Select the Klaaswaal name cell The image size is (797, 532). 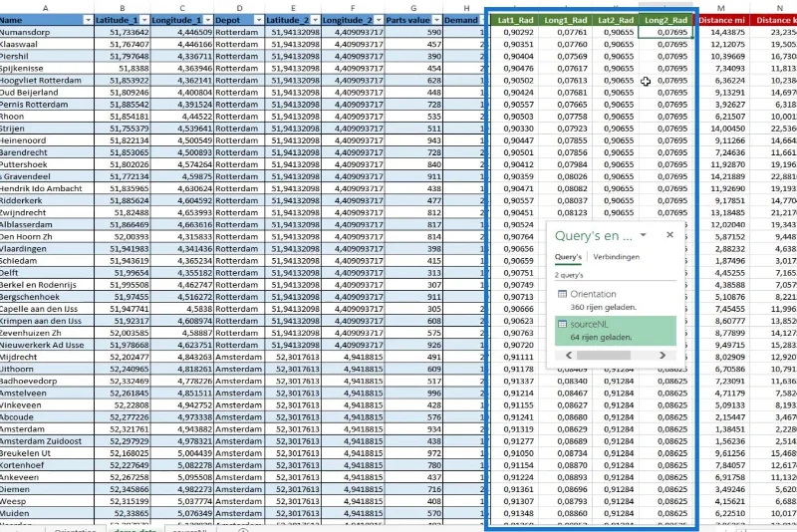(x=47, y=44)
